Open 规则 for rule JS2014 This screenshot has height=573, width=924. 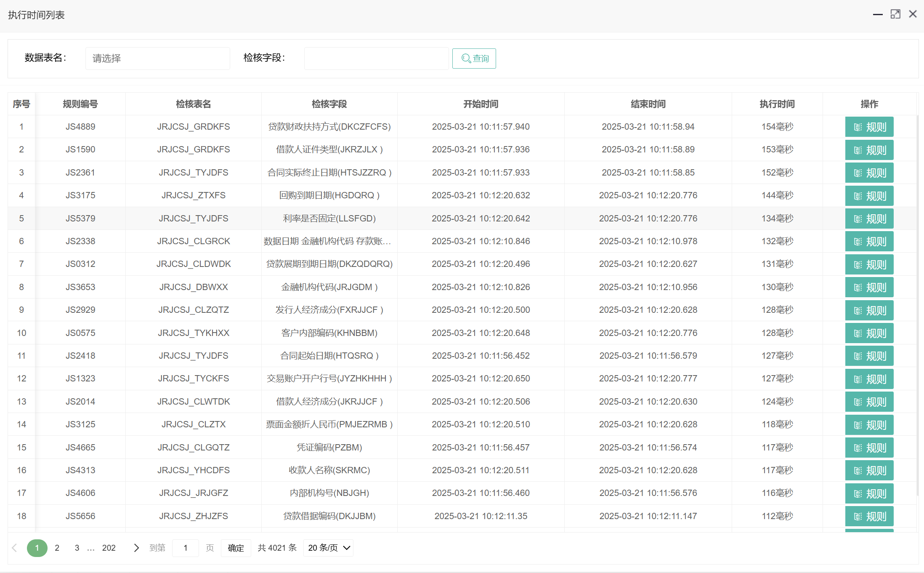pyautogui.click(x=869, y=402)
